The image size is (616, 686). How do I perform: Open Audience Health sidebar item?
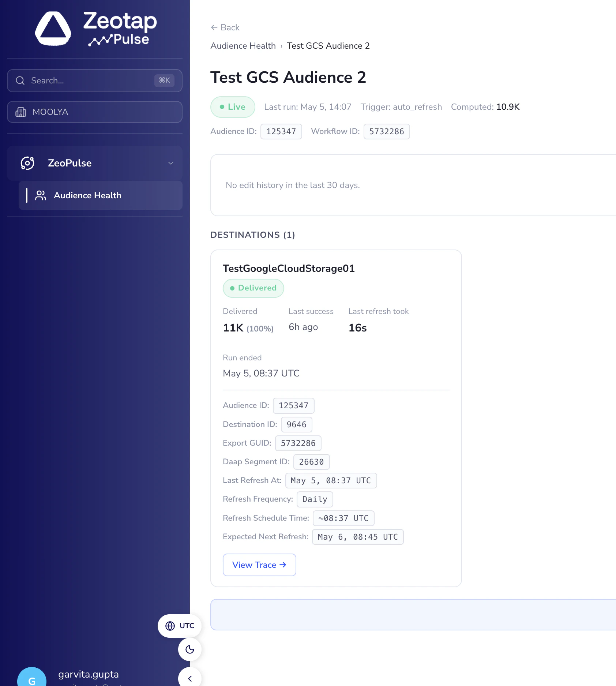(x=101, y=195)
